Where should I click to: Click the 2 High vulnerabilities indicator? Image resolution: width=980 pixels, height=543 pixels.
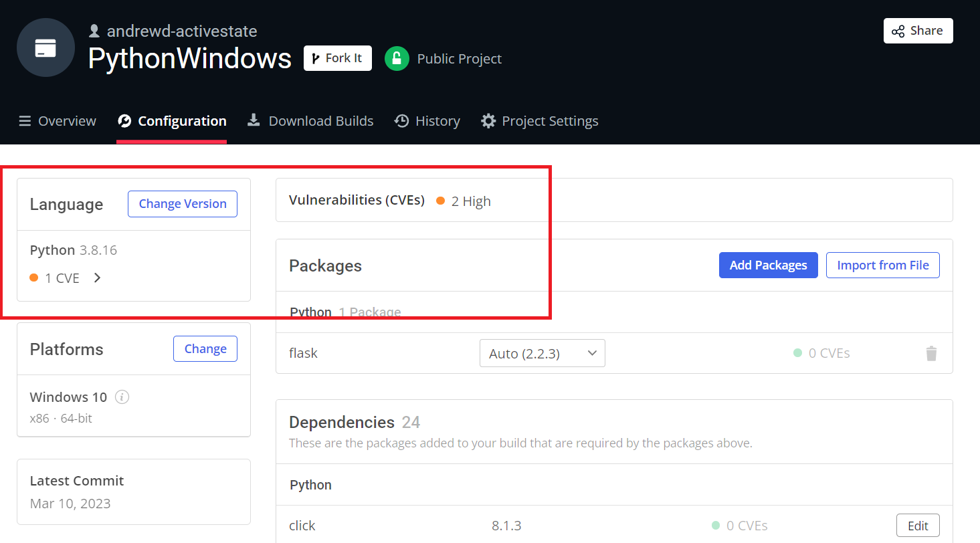click(x=464, y=201)
